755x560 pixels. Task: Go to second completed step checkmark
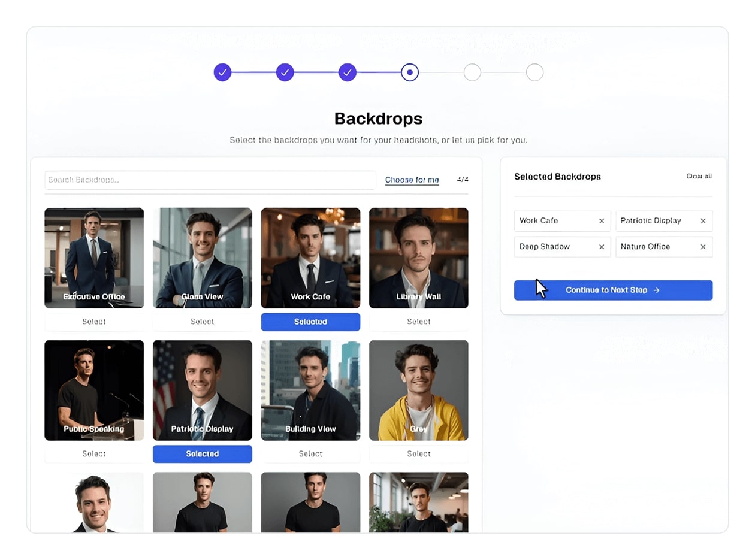pyautogui.click(x=285, y=72)
